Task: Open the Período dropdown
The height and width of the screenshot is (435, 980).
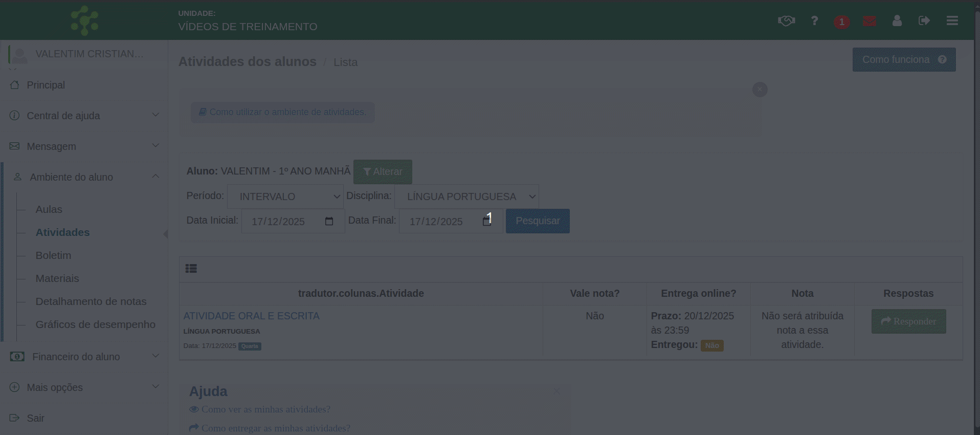Action: coord(285,197)
